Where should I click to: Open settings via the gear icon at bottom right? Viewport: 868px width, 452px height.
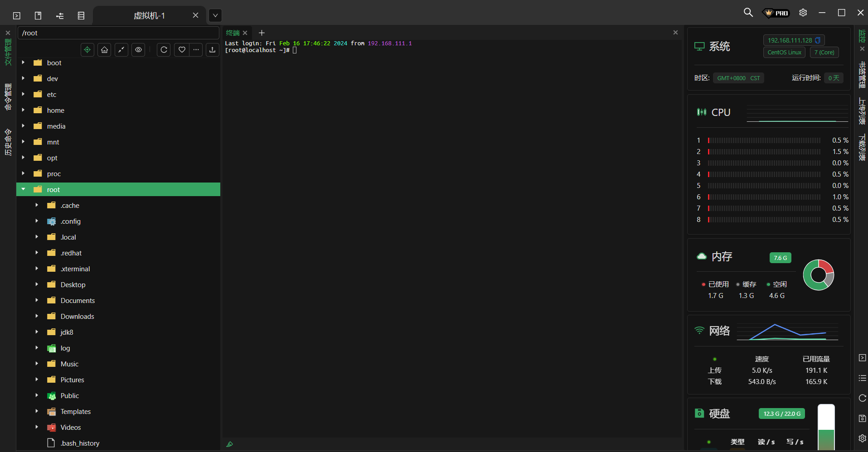click(x=862, y=438)
